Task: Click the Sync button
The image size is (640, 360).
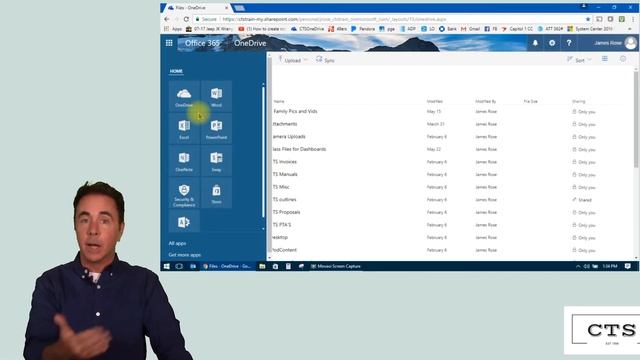Action: [325, 60]
